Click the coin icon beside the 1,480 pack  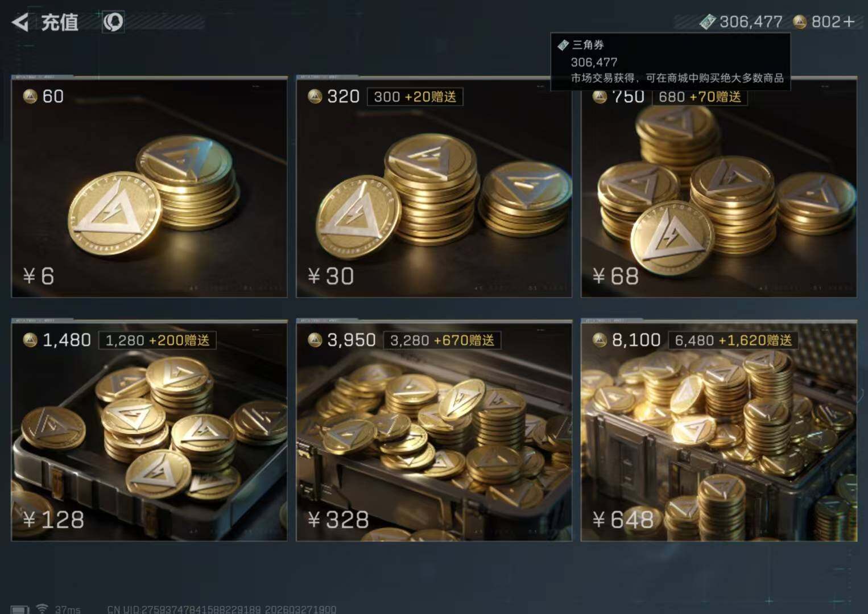(x=30, y=340)
